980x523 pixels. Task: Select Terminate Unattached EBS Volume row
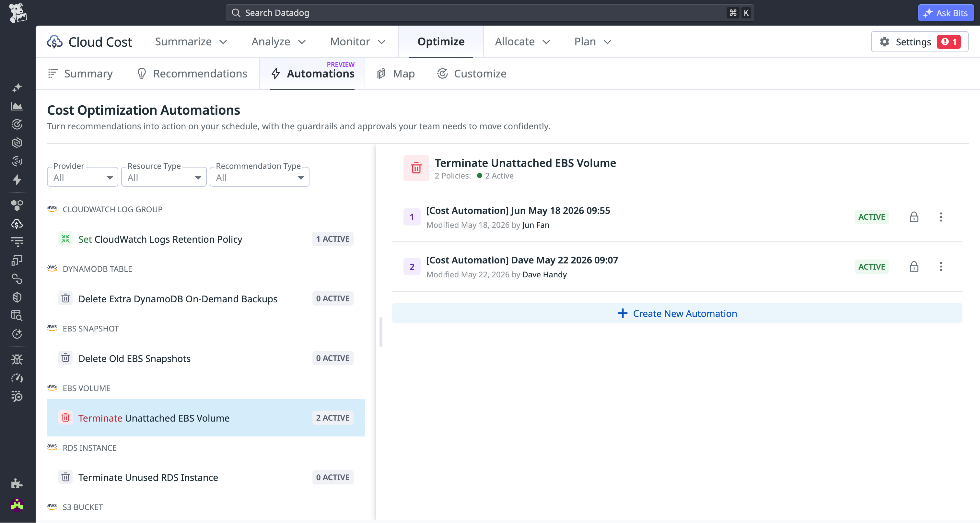(x=206, y=418)
